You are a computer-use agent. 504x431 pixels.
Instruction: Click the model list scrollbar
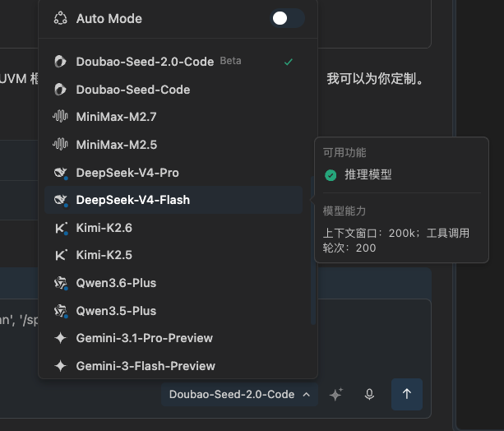pos(312,250)
